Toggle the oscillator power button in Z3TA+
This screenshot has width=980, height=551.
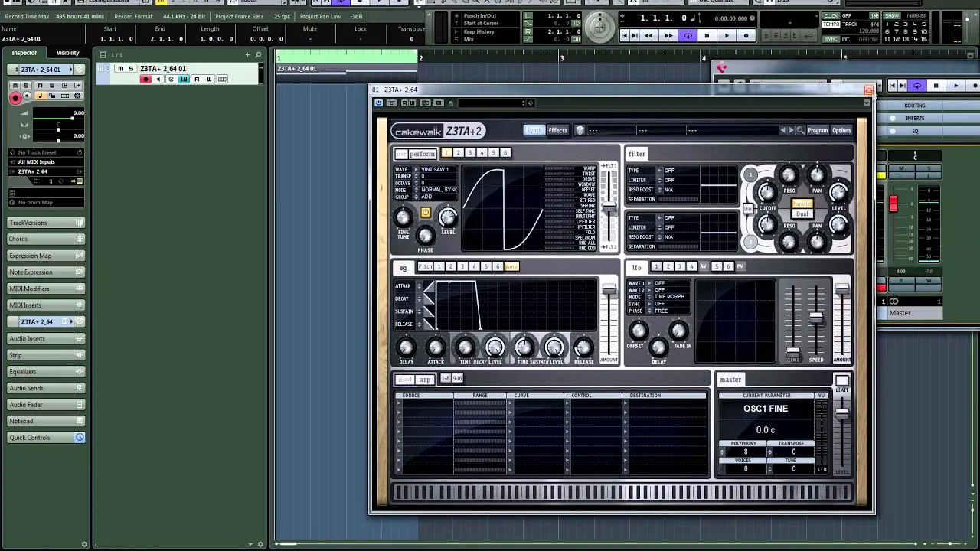426,212
